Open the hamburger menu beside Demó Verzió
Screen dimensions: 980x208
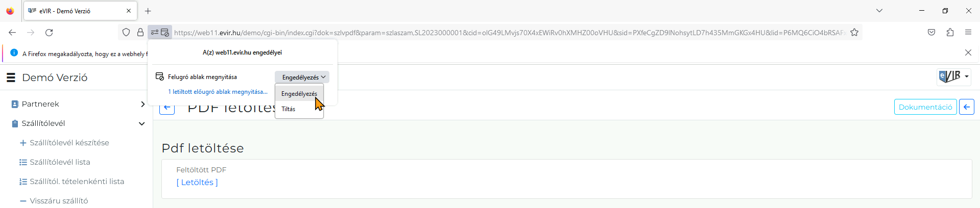[x=11, y=77]
